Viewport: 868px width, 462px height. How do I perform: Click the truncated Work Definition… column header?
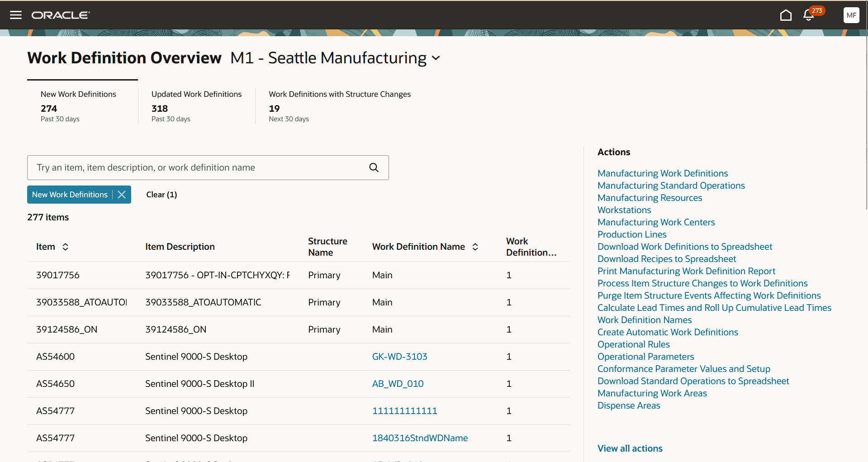tap(531, 247)
